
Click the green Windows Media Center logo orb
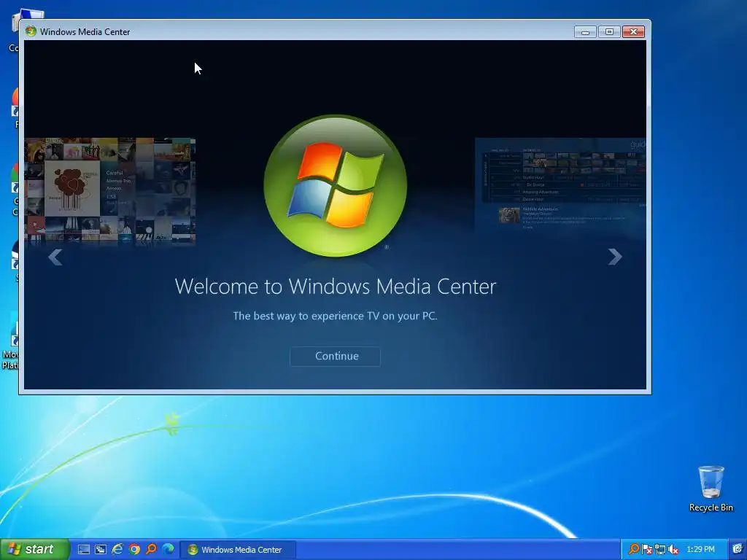336,186
